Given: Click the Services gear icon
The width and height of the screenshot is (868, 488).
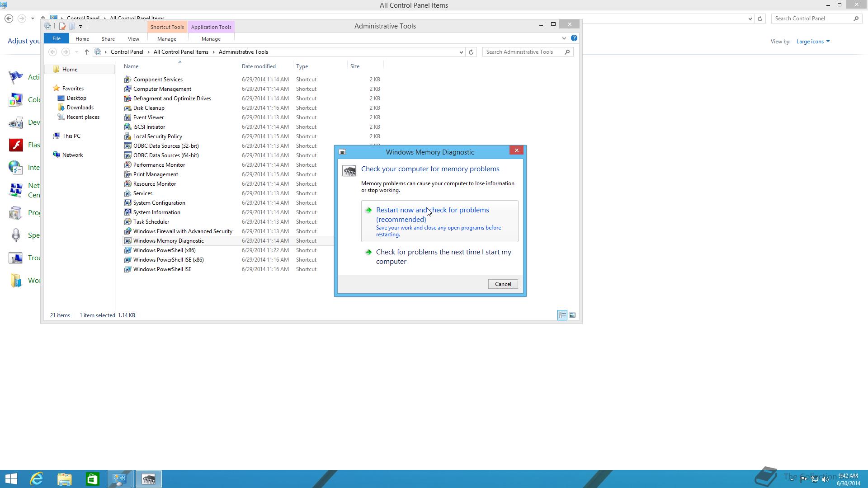Looking at the screenshot, I should [127, 193].
